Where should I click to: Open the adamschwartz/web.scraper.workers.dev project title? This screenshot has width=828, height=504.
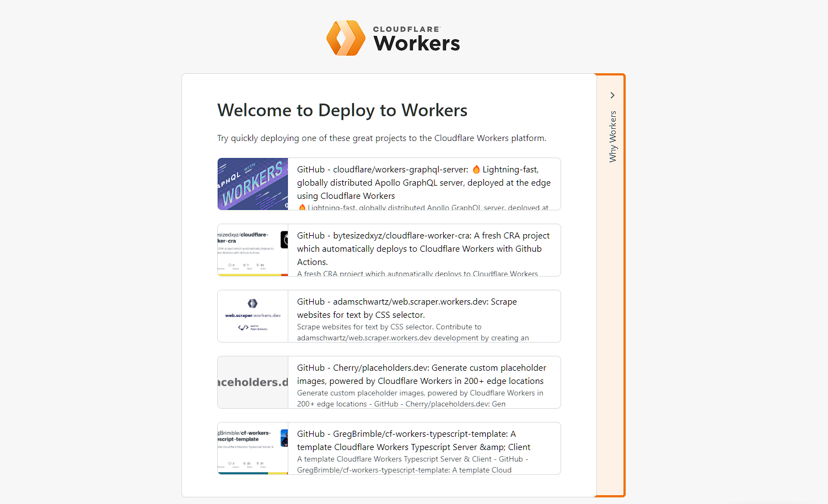click(x=407, y=308)
